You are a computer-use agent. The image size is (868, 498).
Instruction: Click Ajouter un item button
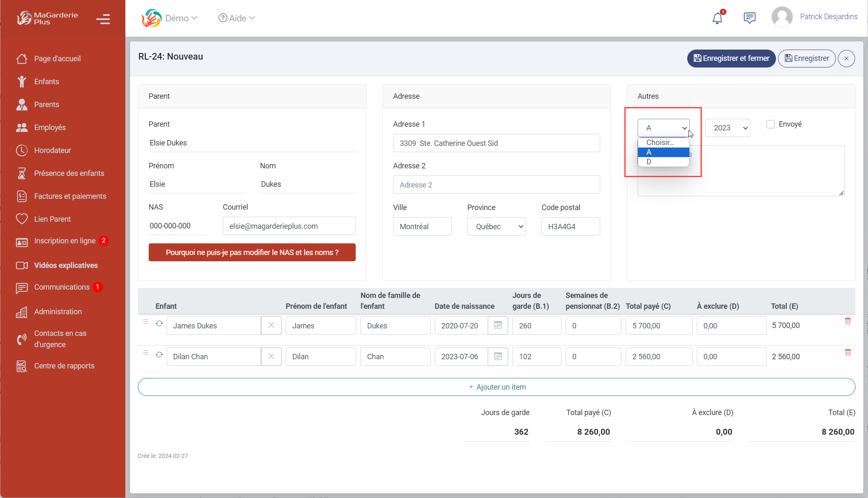[x=496, y=387]
